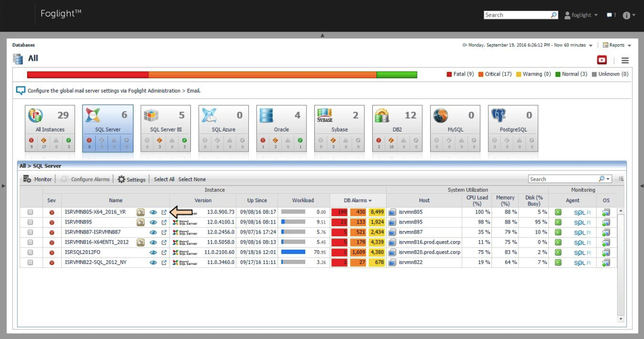This screenshot has width=644, height=339.
Task: Expand the right action panel arrow
Action: (641, 186)
